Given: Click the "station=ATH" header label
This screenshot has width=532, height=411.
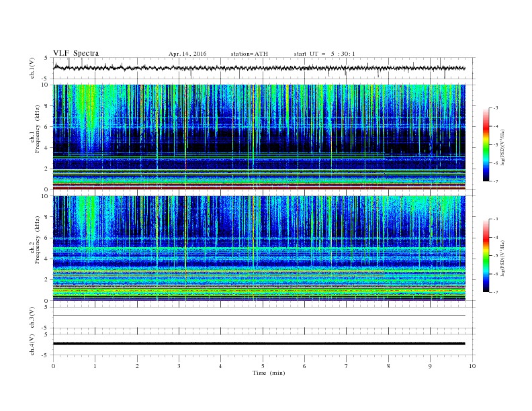Looking at the screenshot, I should 249,54.
